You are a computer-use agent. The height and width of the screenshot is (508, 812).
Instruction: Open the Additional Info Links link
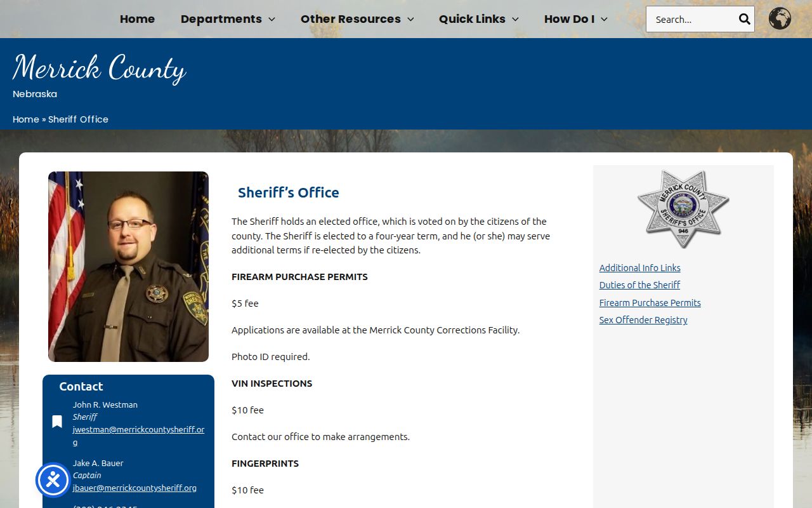(640, 268)
